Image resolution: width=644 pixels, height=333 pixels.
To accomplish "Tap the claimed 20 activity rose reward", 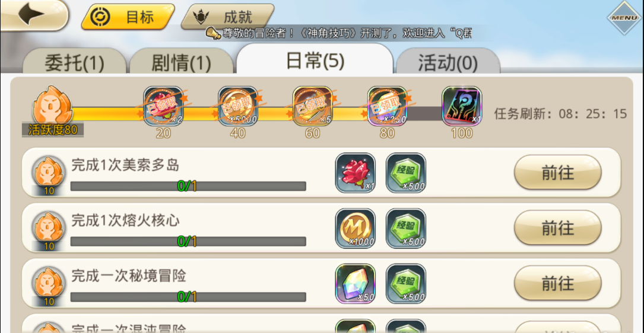I will pyautogui.click(x=163, y=106).
